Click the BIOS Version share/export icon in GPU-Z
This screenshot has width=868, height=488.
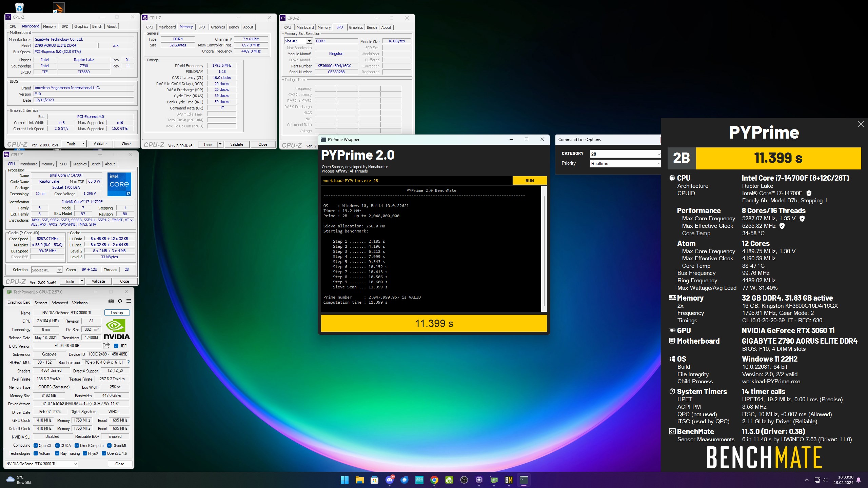106,346
